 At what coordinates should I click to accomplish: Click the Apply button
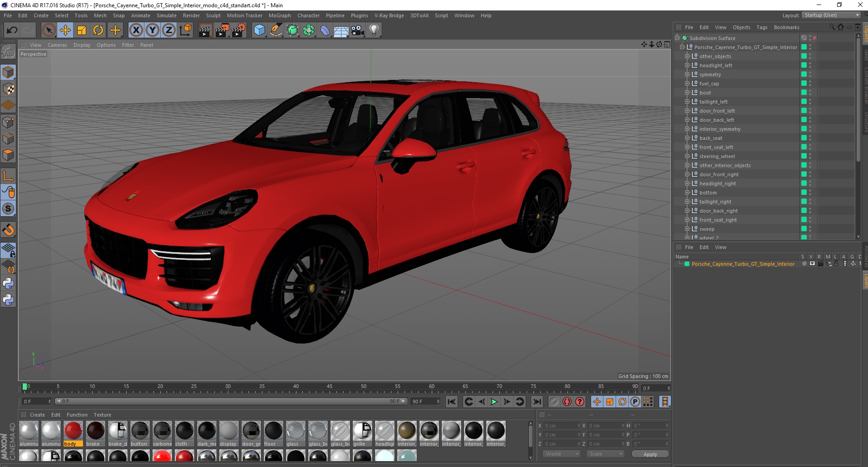coord(650,454)
